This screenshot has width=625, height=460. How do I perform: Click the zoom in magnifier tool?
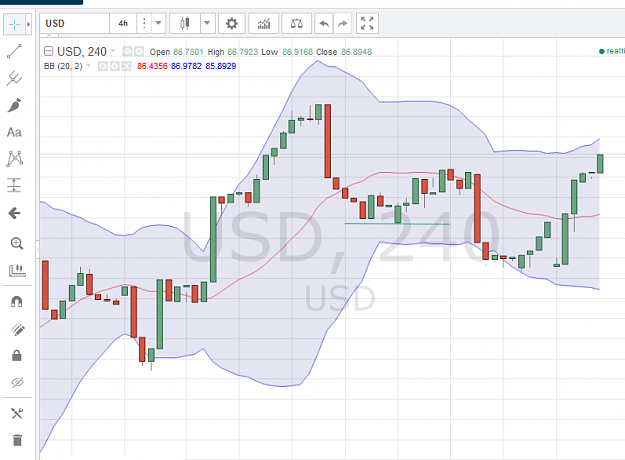click(x=17, y=243)
